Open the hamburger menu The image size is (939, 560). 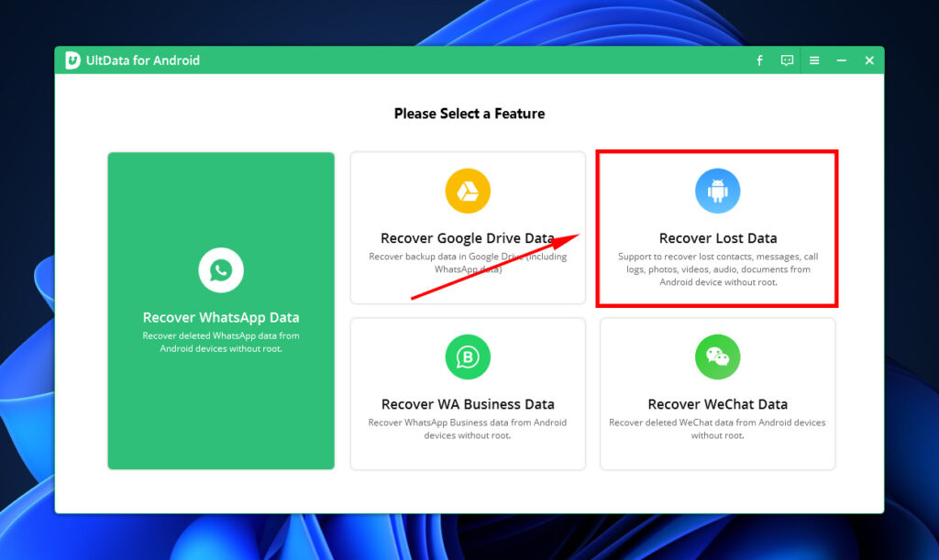coord(813,60)
